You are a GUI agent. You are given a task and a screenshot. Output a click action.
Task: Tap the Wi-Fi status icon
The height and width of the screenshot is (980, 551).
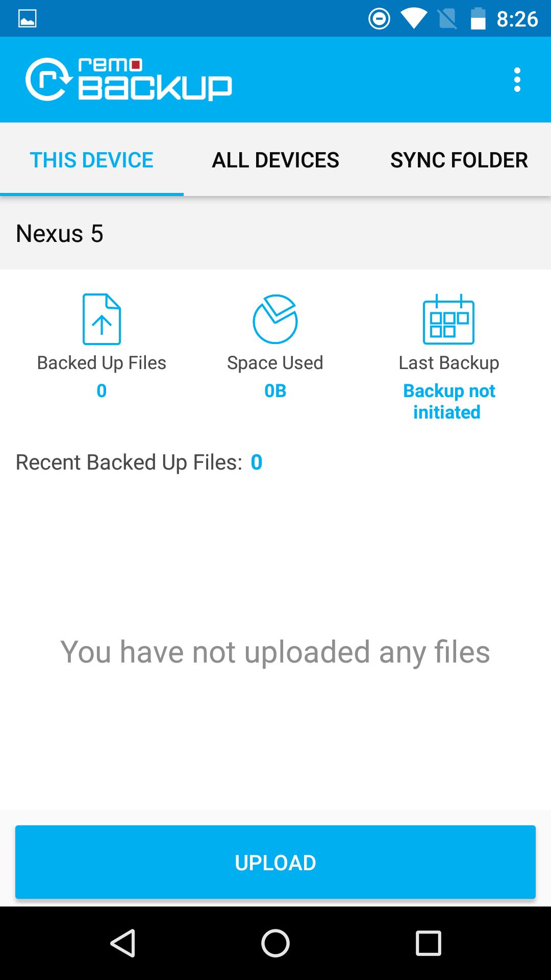pos(413,19)
